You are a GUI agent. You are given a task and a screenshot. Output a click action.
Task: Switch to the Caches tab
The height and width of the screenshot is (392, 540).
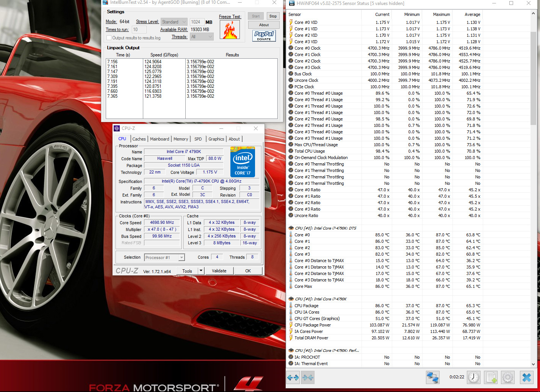point(139,139)
